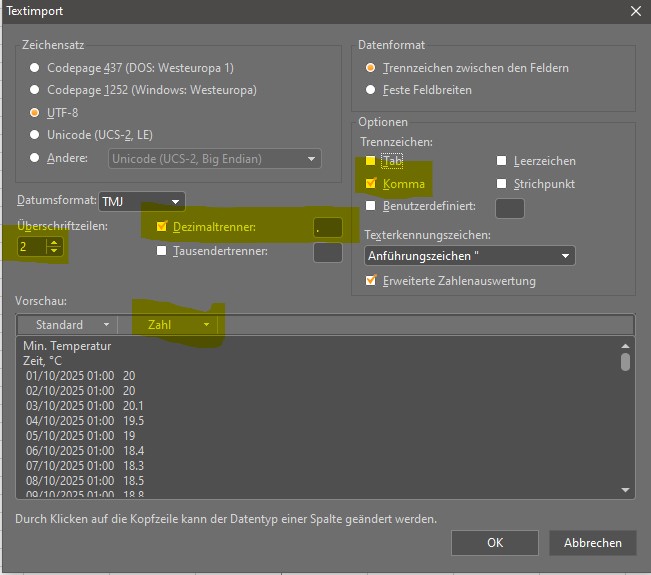
Task: Toggle the Tab separator checkbox
Action: (371, 161)
